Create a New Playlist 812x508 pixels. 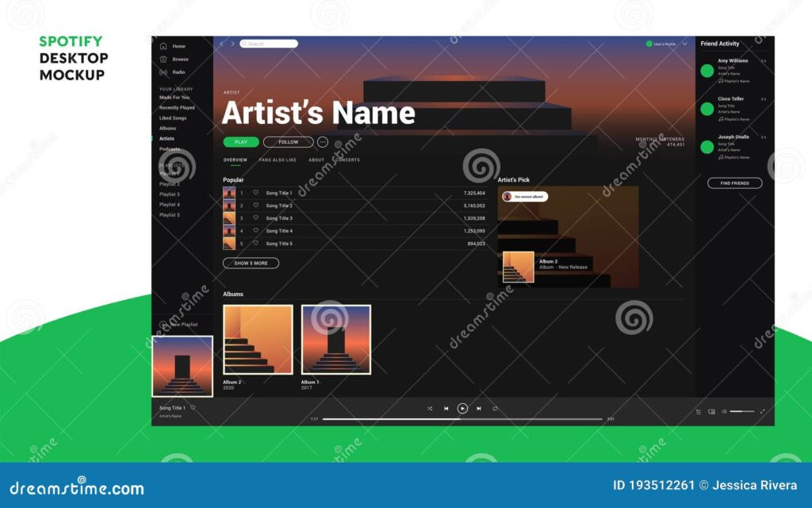tap(178, 325)
